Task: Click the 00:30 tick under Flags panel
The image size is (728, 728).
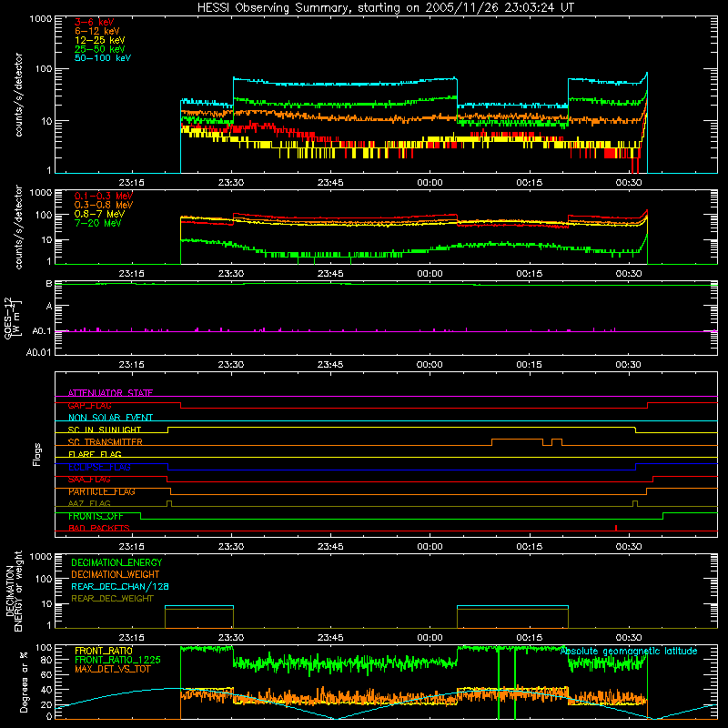Action: [x=629, y=546]
